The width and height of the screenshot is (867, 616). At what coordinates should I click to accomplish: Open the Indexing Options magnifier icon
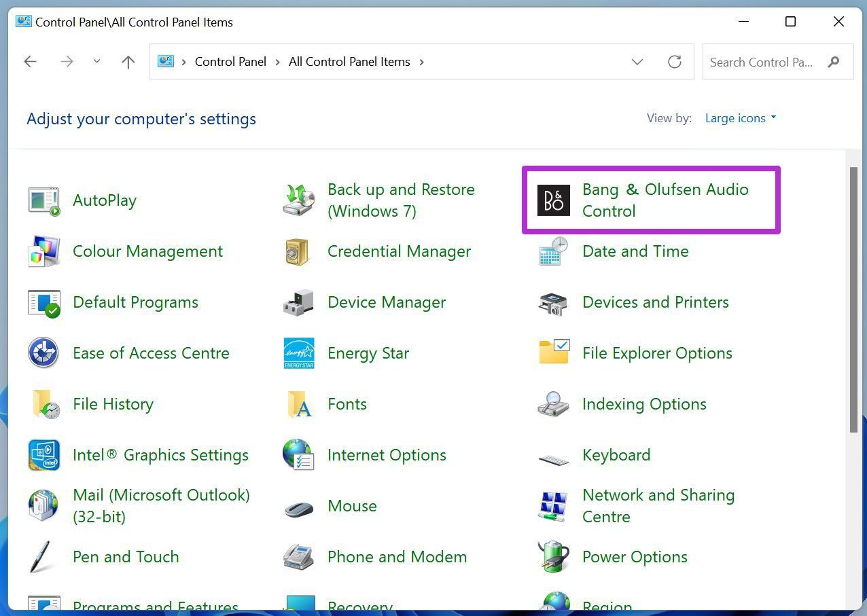coord(553,404)
